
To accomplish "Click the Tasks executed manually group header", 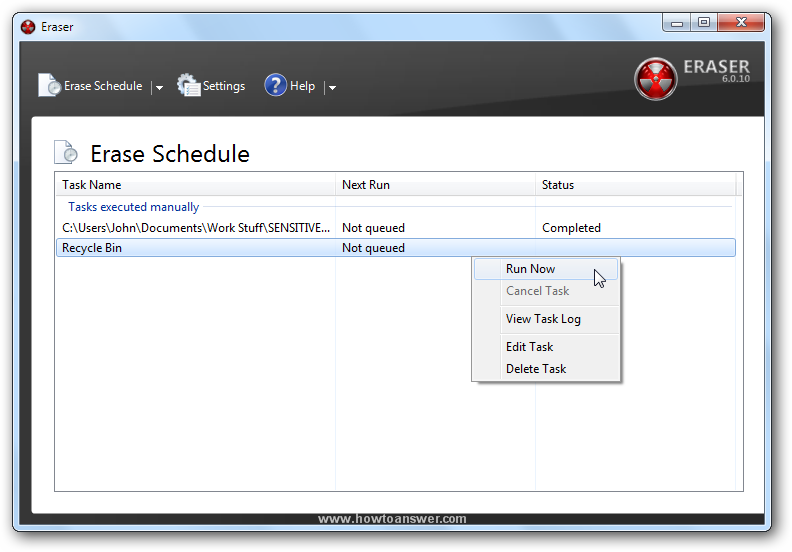I will [134, 207].
